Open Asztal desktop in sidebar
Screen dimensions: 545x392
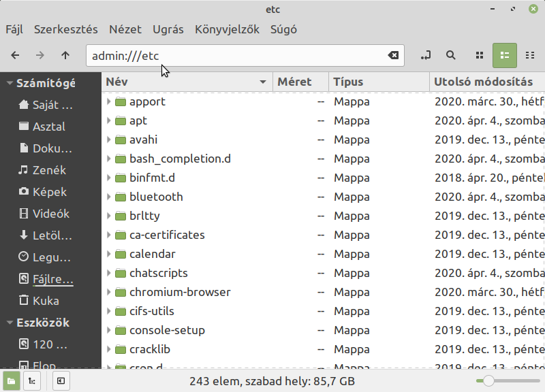[x=42, y=127]
